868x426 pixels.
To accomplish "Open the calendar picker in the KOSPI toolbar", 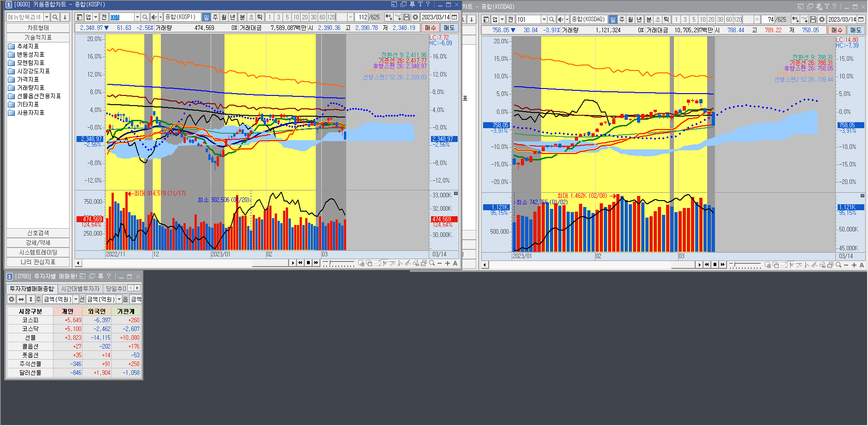I will [x=455, y=17].
